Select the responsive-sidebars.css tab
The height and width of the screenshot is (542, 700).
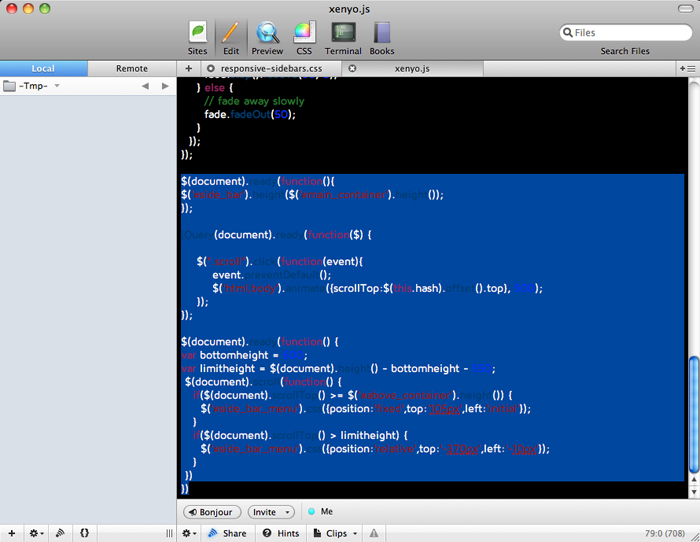pyautogui.click(x=271, y=68)
